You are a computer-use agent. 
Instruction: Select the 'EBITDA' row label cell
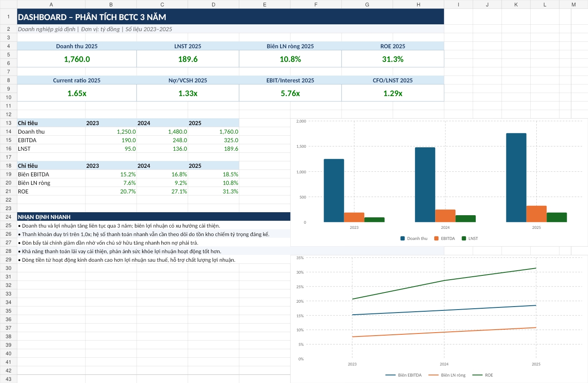point(51,140)
